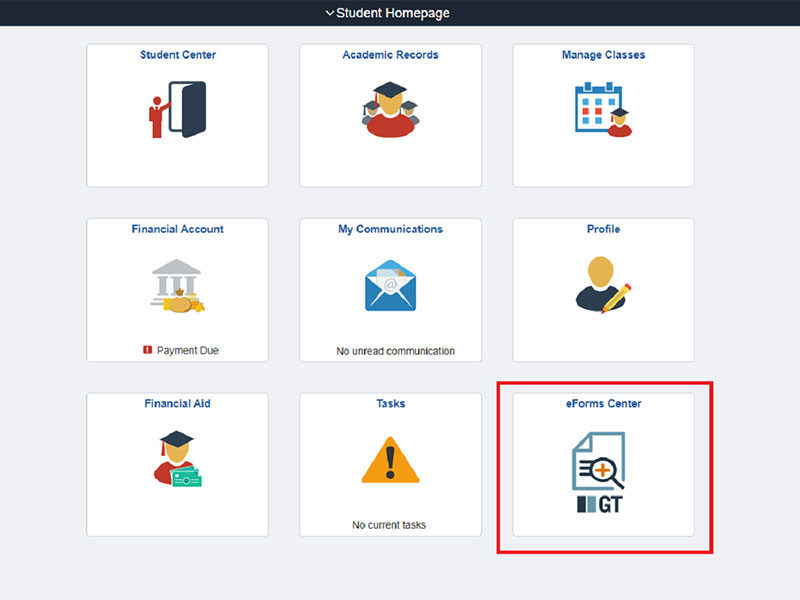Click the Profile person with pencil icon

603,282
